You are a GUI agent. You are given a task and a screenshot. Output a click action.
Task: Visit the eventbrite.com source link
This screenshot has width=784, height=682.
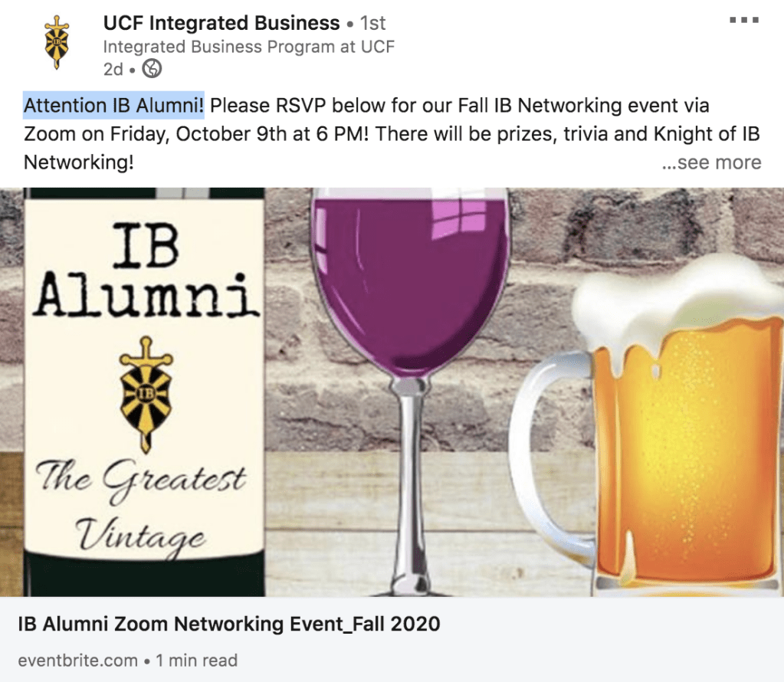tap(76, 660)
